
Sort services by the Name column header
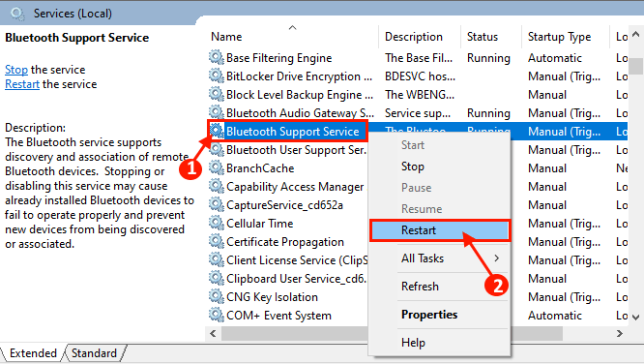(226, 37)
